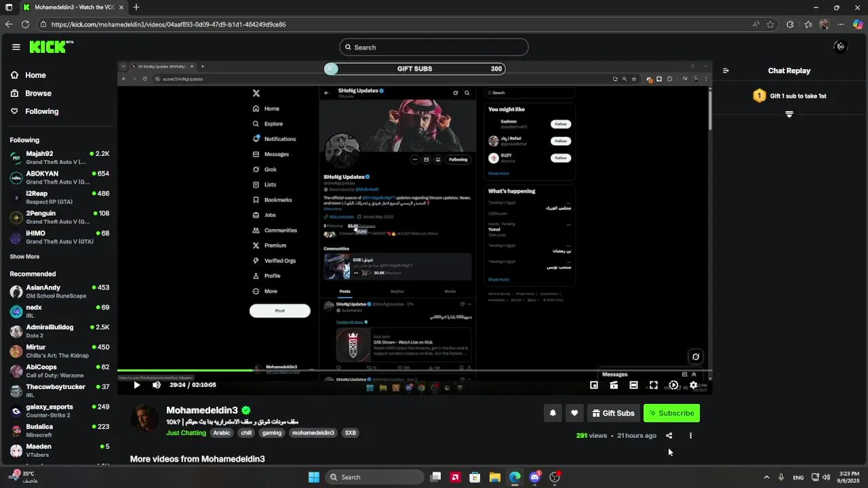Open the Edge favorites list icon

pyautogui.click(x=808, y=24)
